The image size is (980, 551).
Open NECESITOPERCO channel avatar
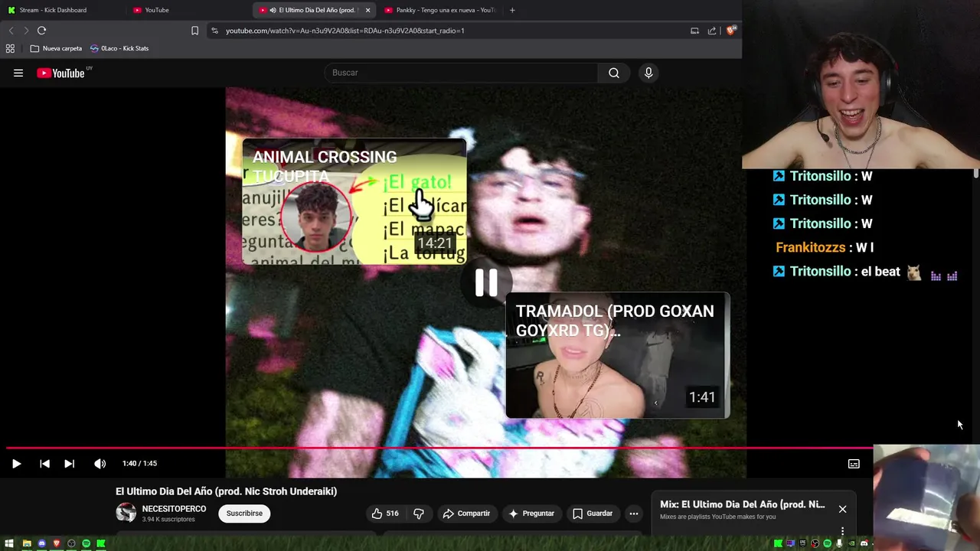[x=126, y=513]
